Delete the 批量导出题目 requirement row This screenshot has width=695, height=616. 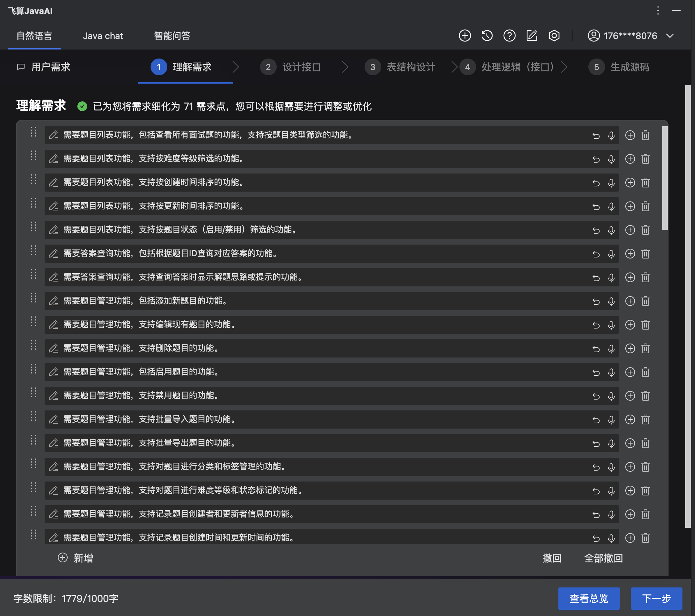[646, 443]
